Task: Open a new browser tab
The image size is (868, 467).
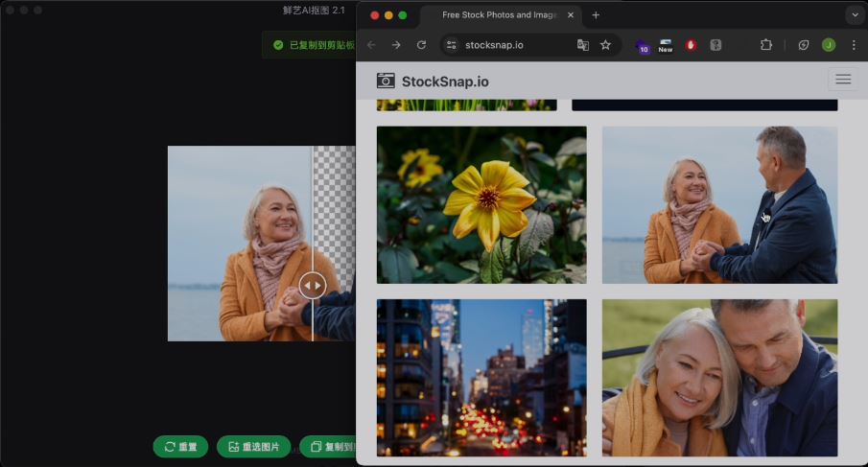Action: 596,15
